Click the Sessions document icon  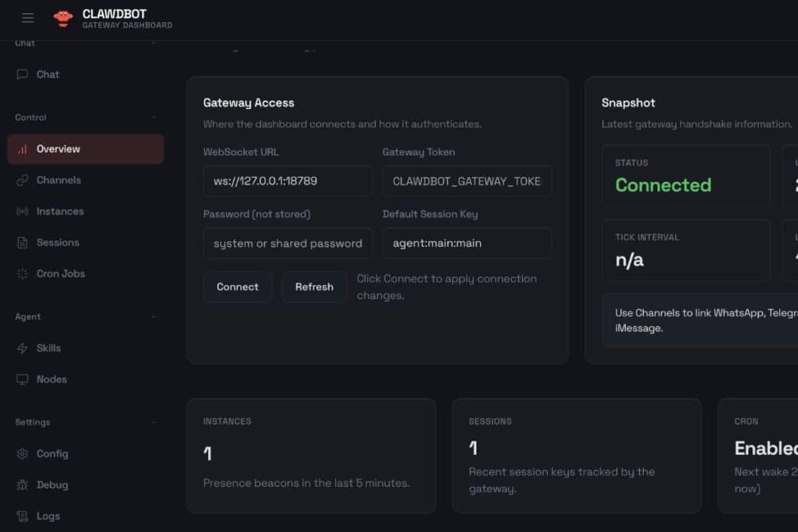point(23,242)
